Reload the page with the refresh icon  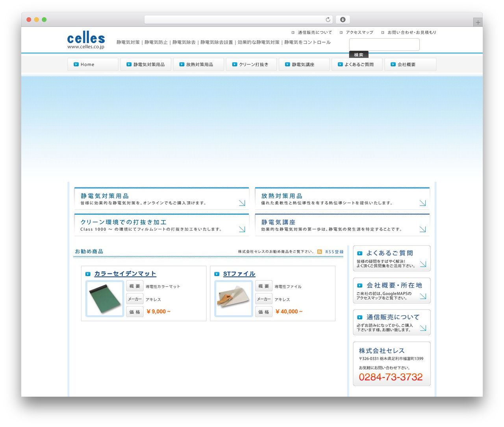(328, 20)
